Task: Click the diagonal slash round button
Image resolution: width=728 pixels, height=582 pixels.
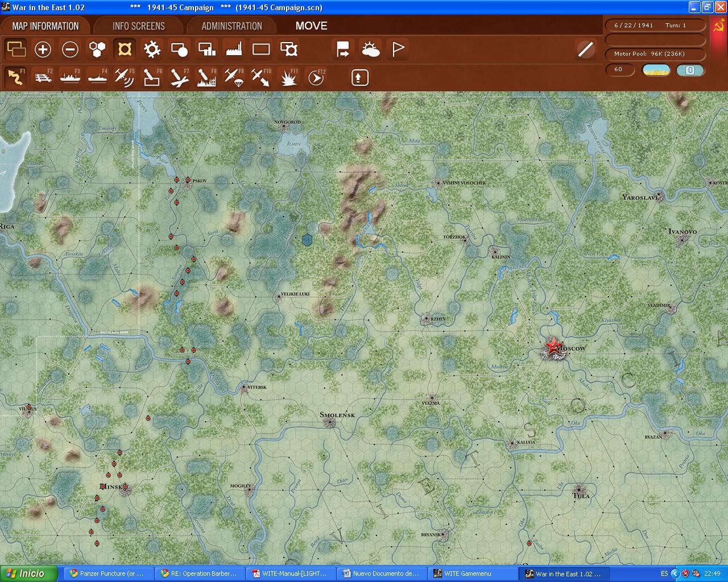Action: coord(585,49)
